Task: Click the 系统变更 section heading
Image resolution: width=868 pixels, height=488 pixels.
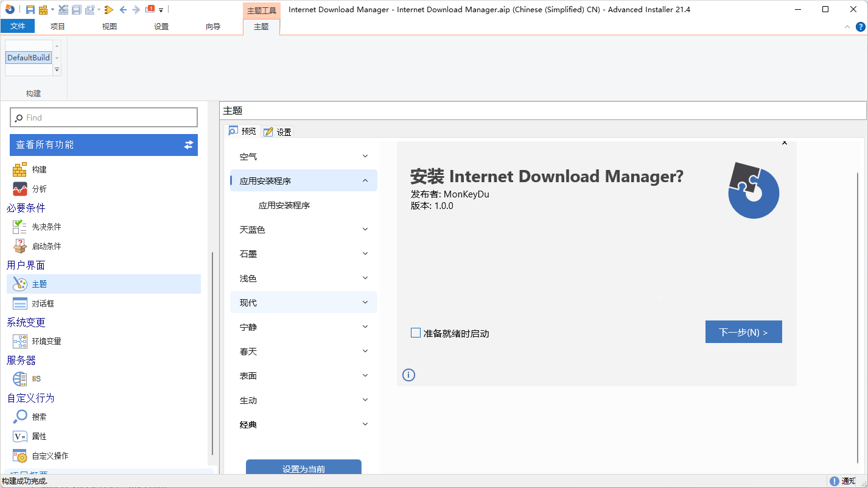Action: [26, 322]
